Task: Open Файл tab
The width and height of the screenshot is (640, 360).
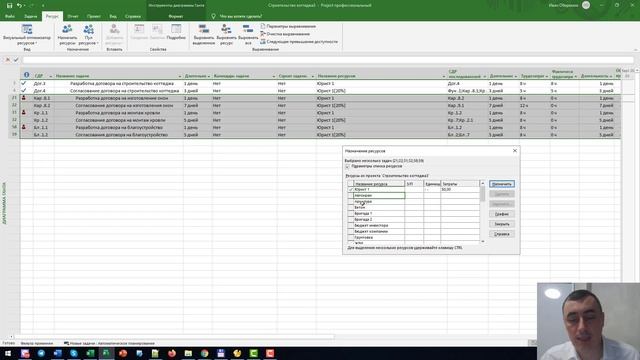Action: click(10, 16)
